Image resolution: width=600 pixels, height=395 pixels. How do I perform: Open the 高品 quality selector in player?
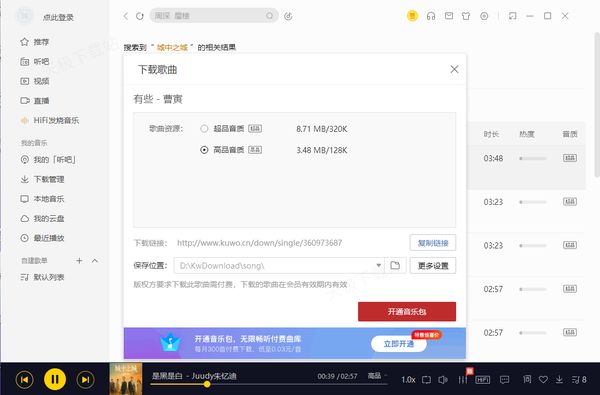[x=377, y=376]
